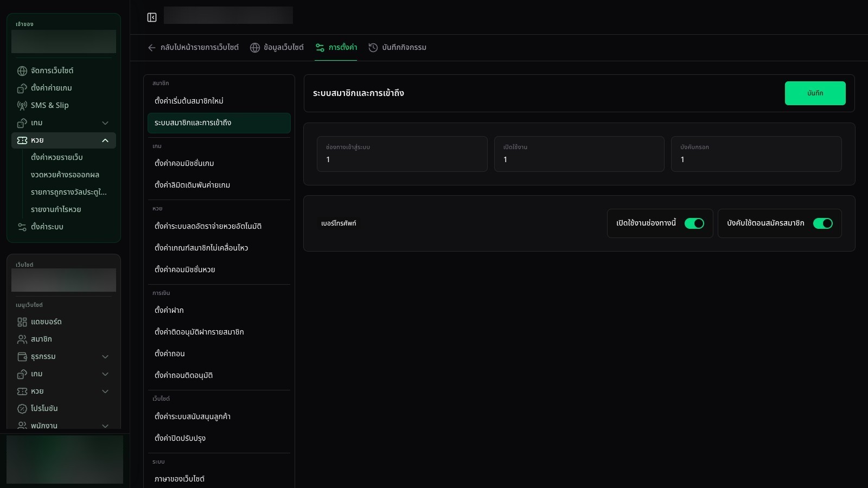Go back via กลับไปหน้ารายการเว็บไซต์

(193, 48)
